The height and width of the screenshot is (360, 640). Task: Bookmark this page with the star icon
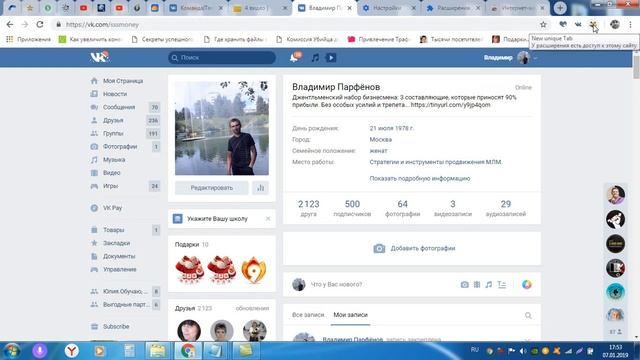click(543, 24)
